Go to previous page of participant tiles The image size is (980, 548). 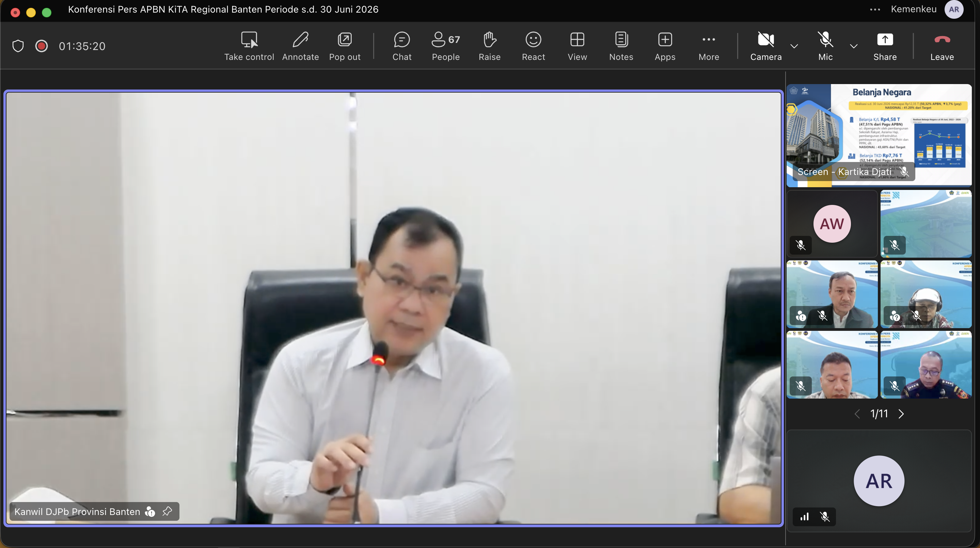857,414
